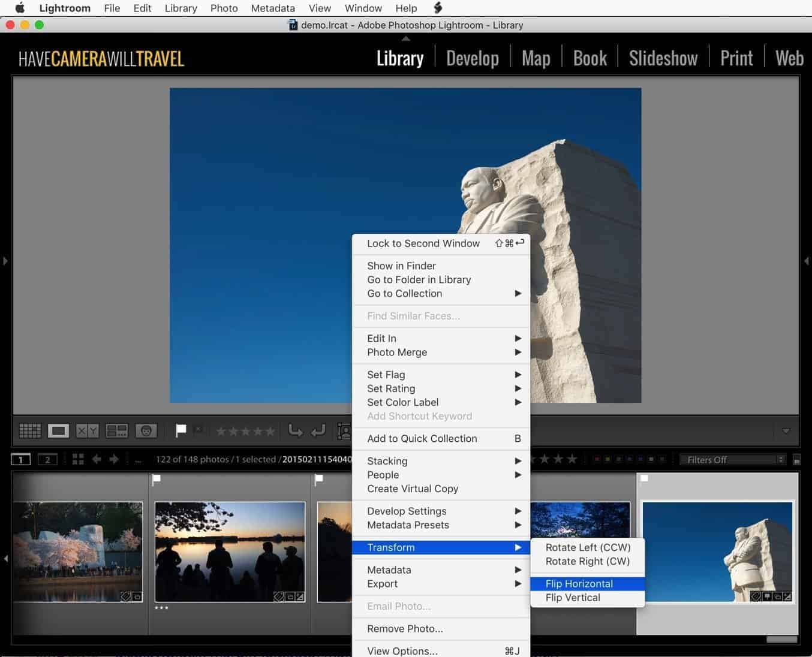
Task: Click the filmstrip grid shortcut icon
Action: coord(78,460)
